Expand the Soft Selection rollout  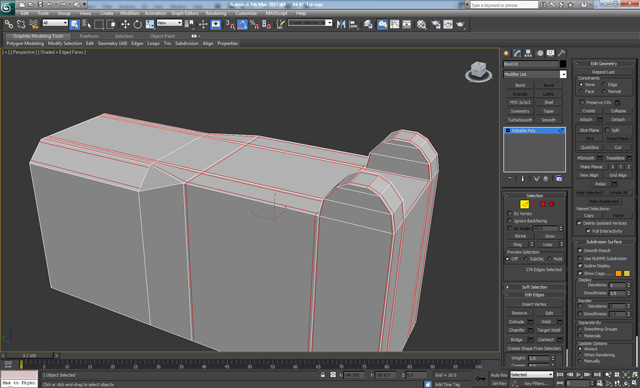coord(534,287)
